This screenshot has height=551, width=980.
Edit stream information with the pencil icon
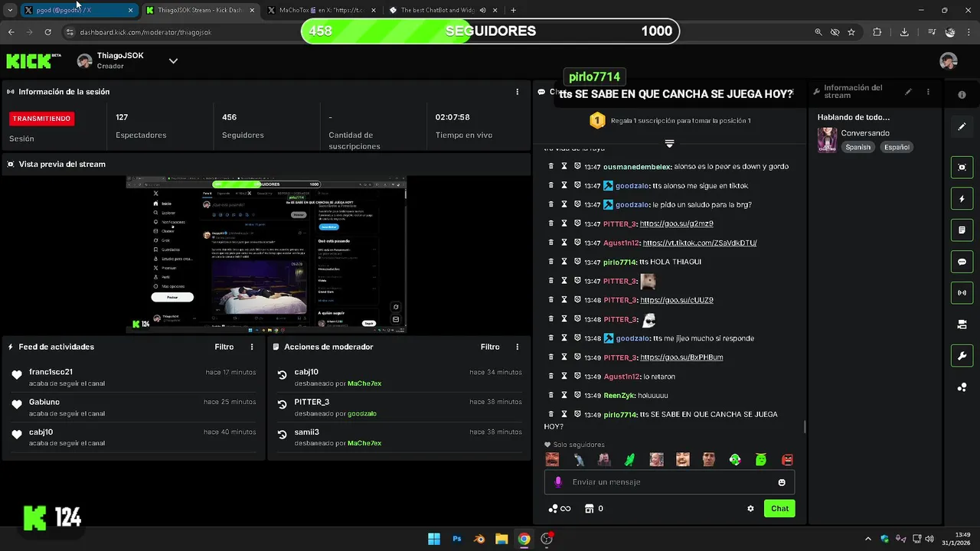908,92
